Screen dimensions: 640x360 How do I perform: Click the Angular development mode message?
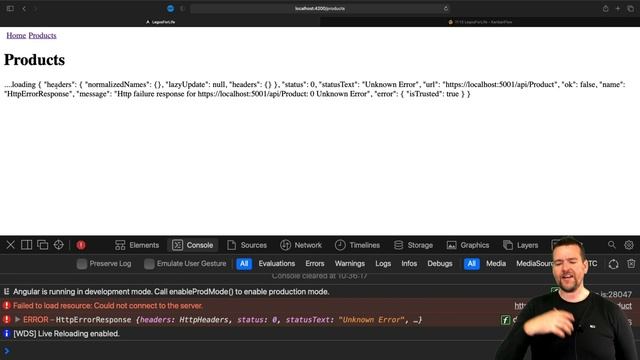click(171, 292)
